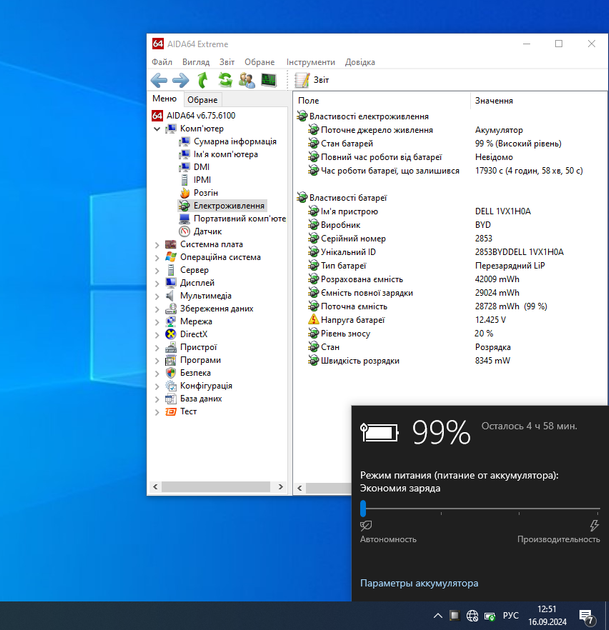Select Сумарна інформація tree icon

[x=184, y=141]
